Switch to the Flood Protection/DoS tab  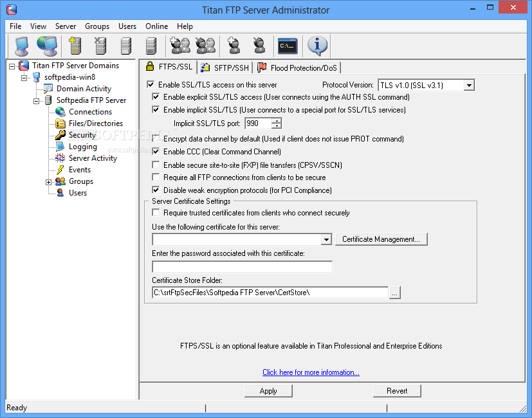298,68
